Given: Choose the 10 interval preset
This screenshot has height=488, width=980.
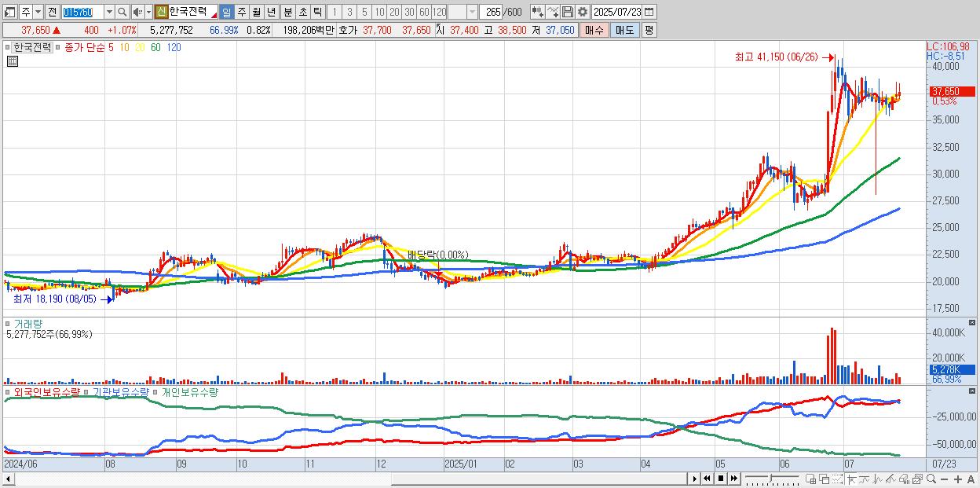Looking at the screenshot, I should pyautogui.click(x=379, y=12).
